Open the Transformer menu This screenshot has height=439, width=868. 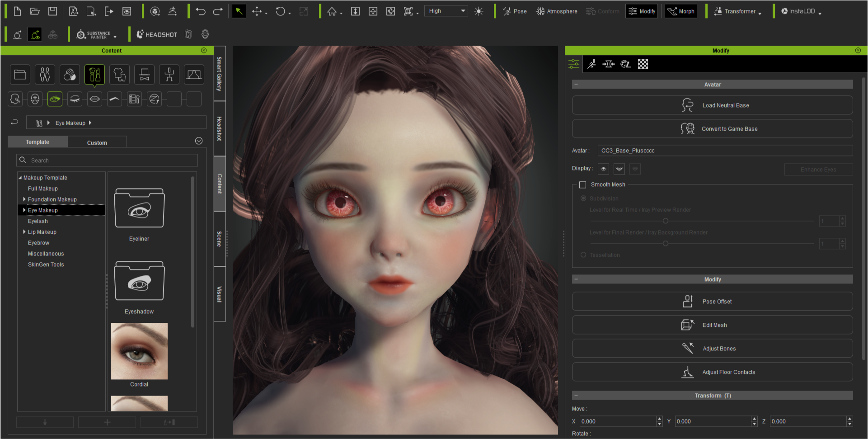(x=737, y=11)
